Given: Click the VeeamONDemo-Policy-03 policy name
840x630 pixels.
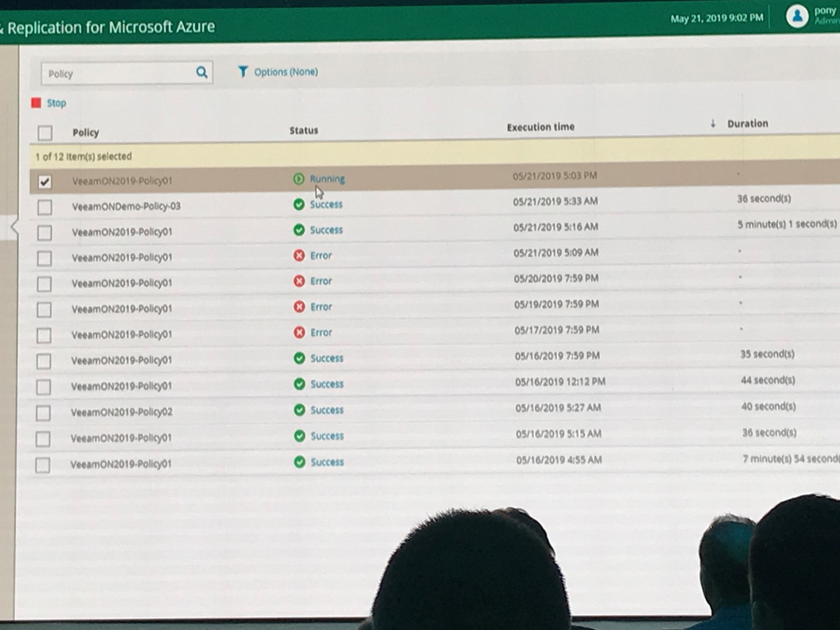Looking at the screenshot, I should click(126, 206).
